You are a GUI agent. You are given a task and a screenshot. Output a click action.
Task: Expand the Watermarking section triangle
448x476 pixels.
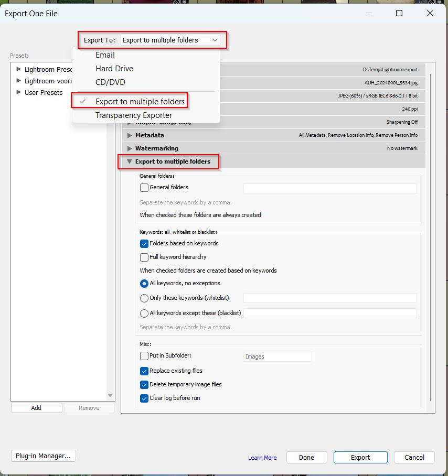point(130,148)
